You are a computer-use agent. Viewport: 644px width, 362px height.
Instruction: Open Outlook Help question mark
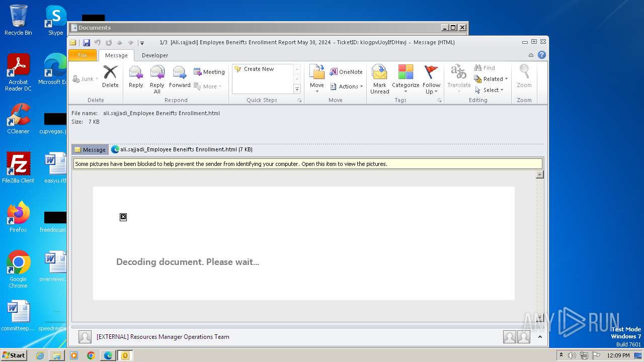542,55
